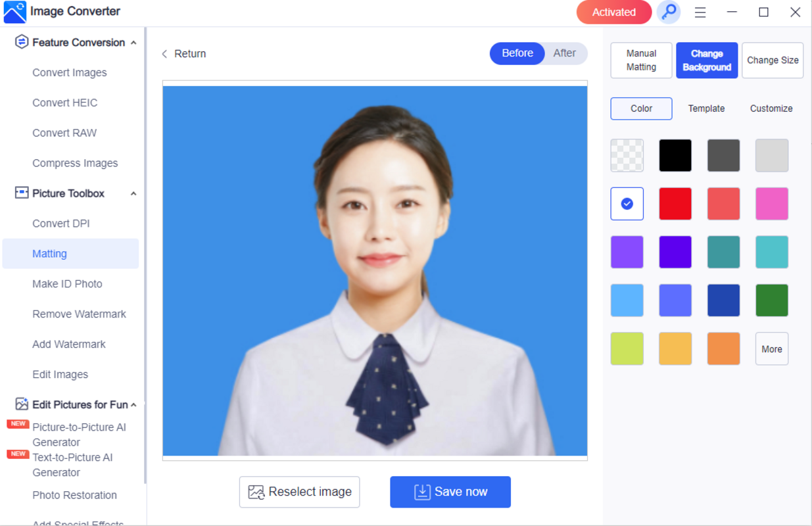Click the Reselect image button

tap(299, 492)
